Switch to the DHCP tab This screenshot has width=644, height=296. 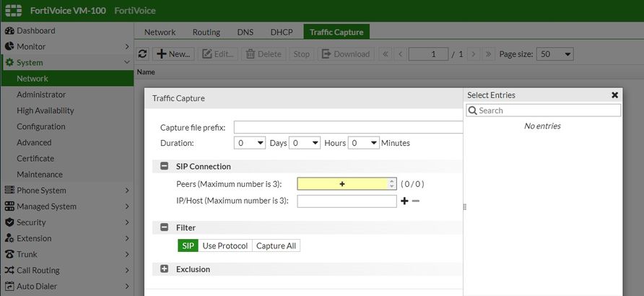point(282,32)
